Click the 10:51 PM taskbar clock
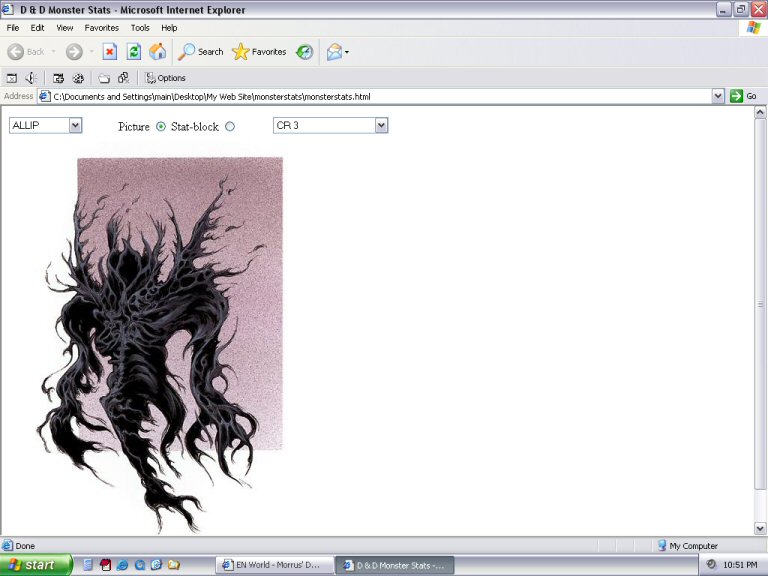Viewport: 768px width, 576px height. (x=740, y=565)
